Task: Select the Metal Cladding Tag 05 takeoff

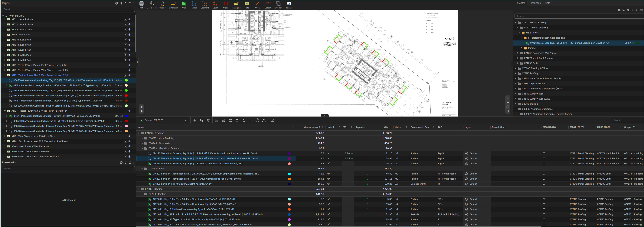Action: click(x=569, y=43)
